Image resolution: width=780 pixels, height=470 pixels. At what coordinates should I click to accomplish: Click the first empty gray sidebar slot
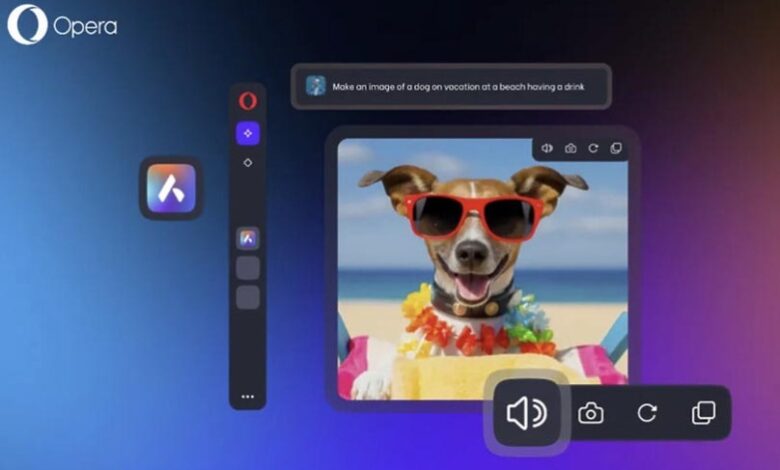(248, 268)
